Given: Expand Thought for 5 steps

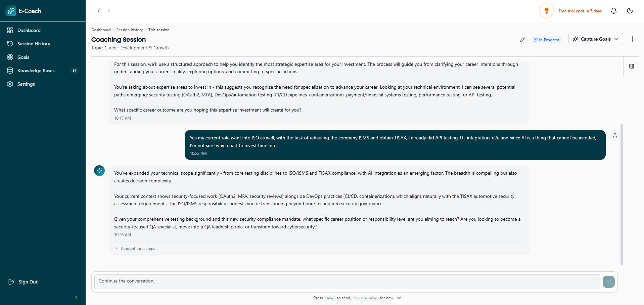Looking at the screenshot, I should click(135, 249).
